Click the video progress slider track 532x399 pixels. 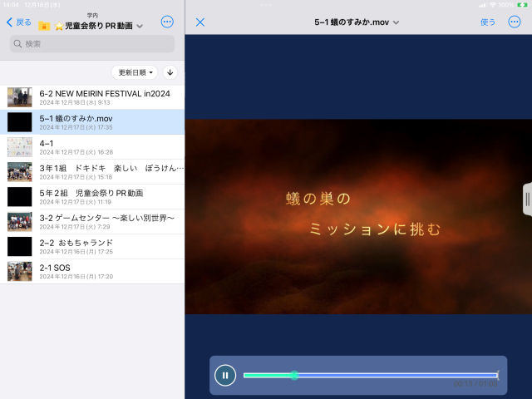(x=371, y=375)
